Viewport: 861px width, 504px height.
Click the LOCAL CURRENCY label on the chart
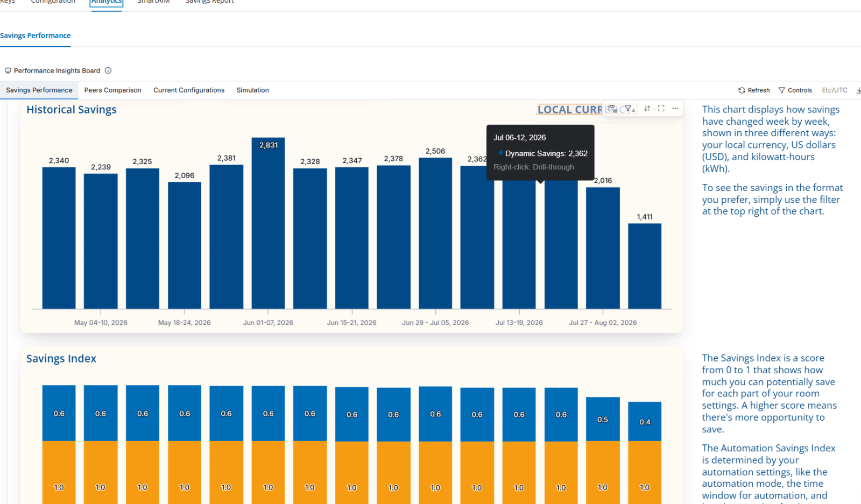click(x=570, y=110)
